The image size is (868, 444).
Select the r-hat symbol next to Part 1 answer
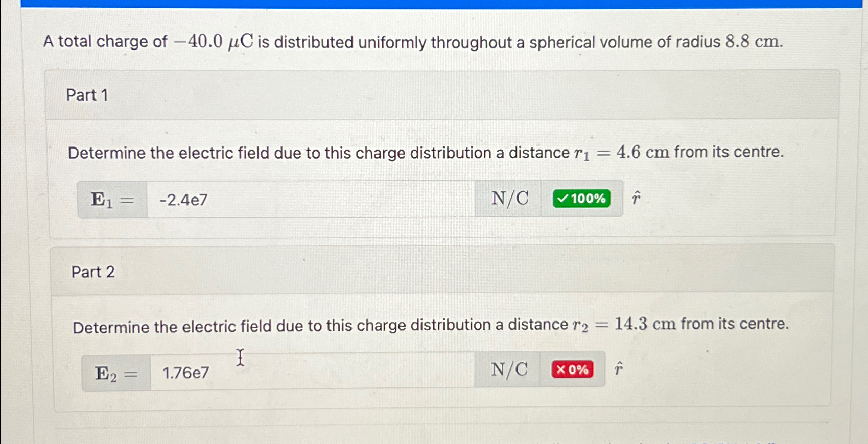tap(635, 198)
